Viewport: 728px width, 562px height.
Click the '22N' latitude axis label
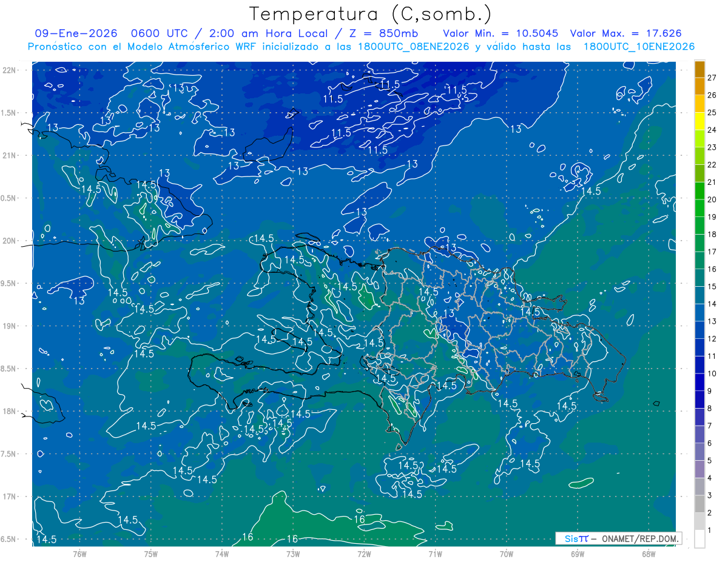(9, 70)
